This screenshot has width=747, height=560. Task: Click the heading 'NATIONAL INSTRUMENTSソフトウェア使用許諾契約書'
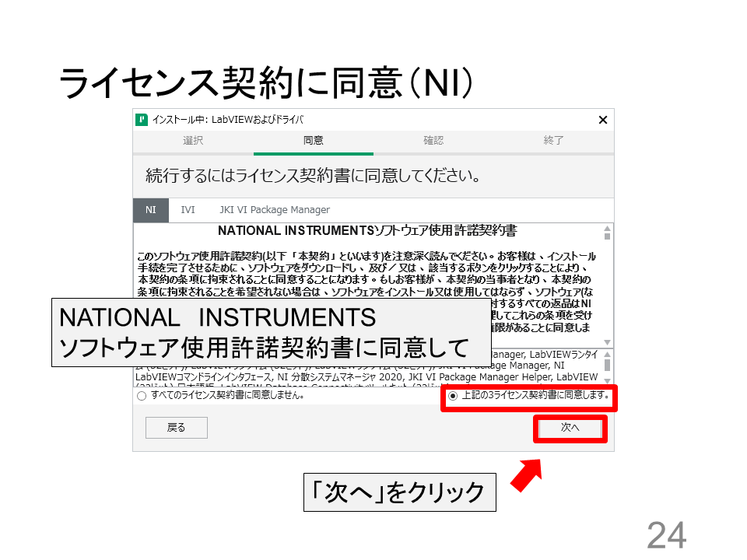click(367, 231)
